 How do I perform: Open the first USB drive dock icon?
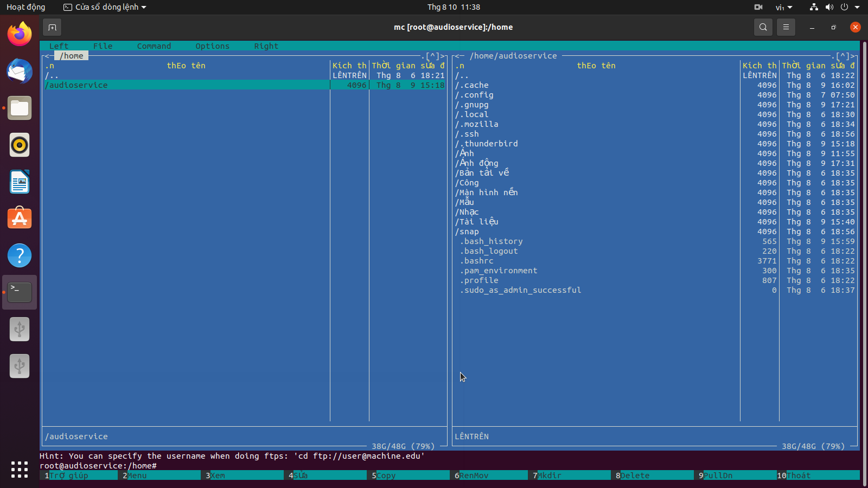click(x=20, y=329)
